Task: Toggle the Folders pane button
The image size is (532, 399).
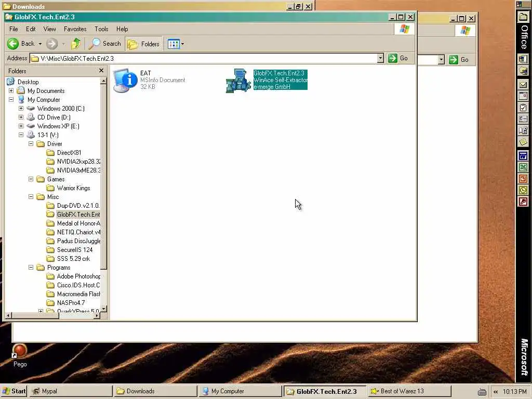Action: coord(143,44)
